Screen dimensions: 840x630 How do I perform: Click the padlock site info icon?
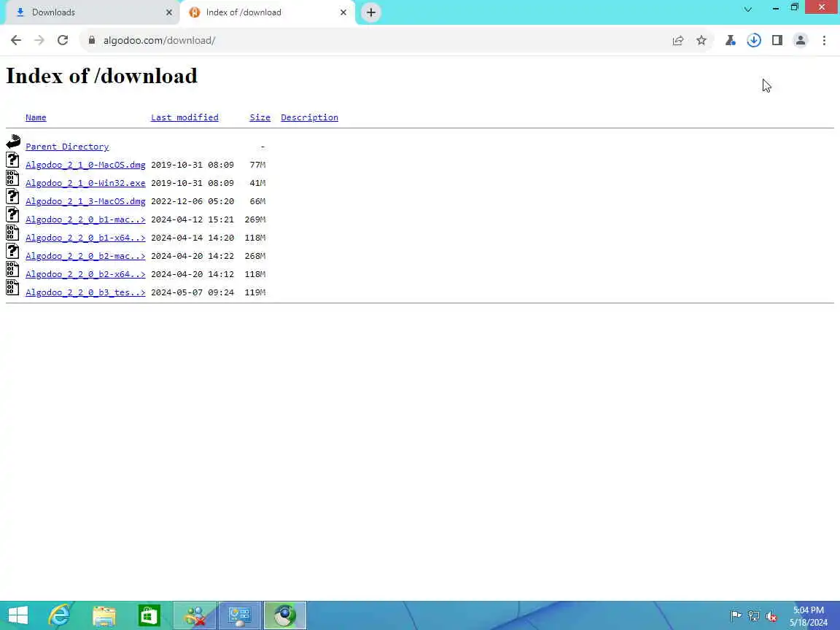pos(92,40)
